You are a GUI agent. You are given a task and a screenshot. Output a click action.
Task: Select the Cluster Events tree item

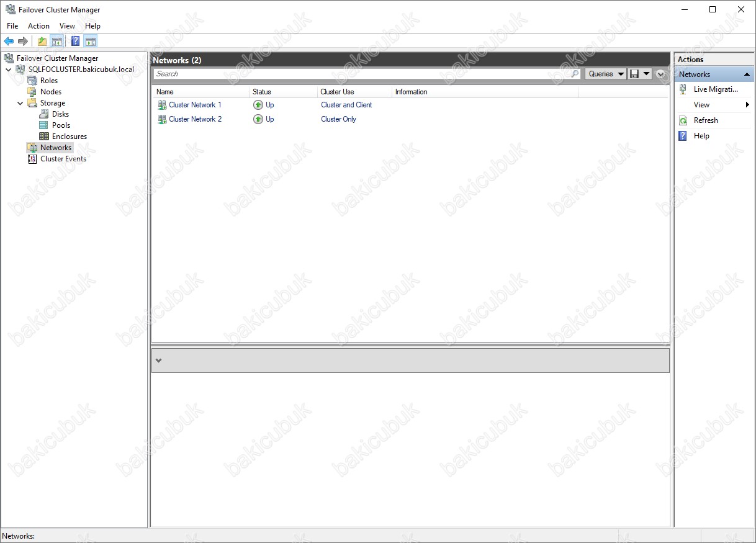point(63,159)
